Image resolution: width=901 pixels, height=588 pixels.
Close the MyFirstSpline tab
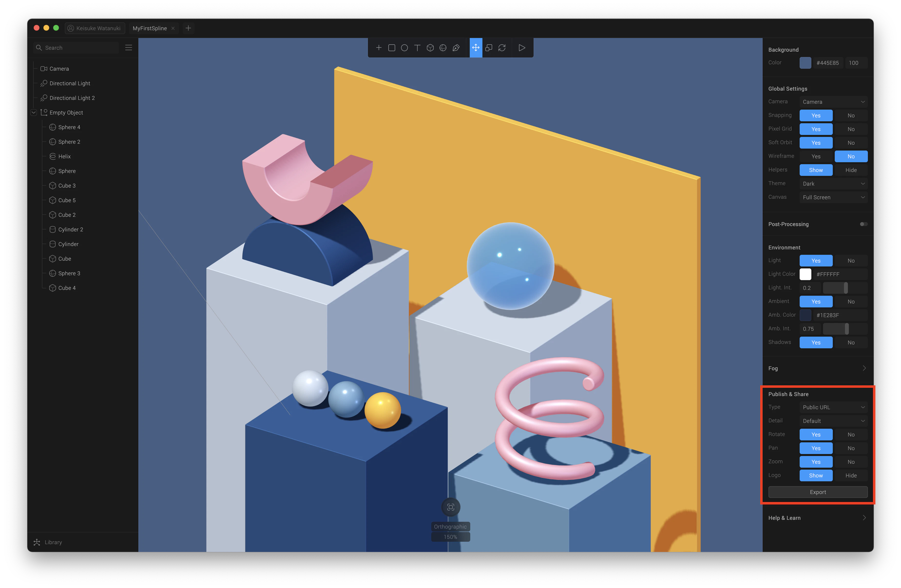tap(173, 28)
